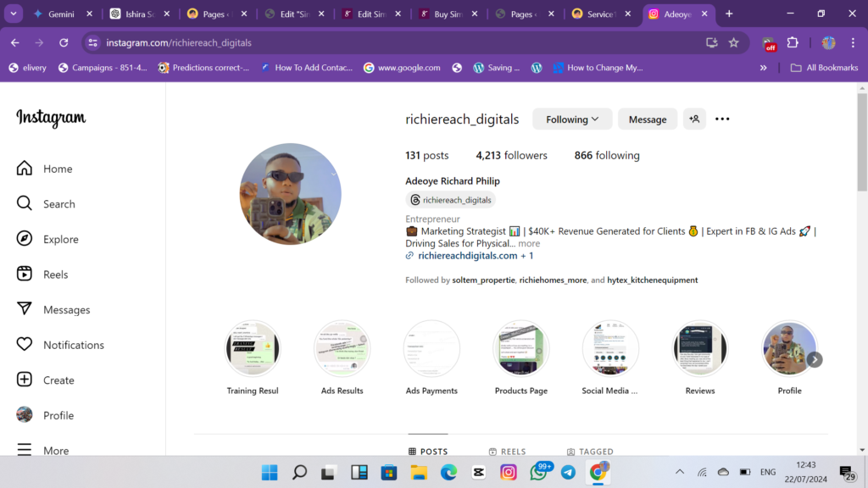Click the add similar accounts person icon
Image resolution: width=868 pixels, height=488 pixels.
point(694,119)
